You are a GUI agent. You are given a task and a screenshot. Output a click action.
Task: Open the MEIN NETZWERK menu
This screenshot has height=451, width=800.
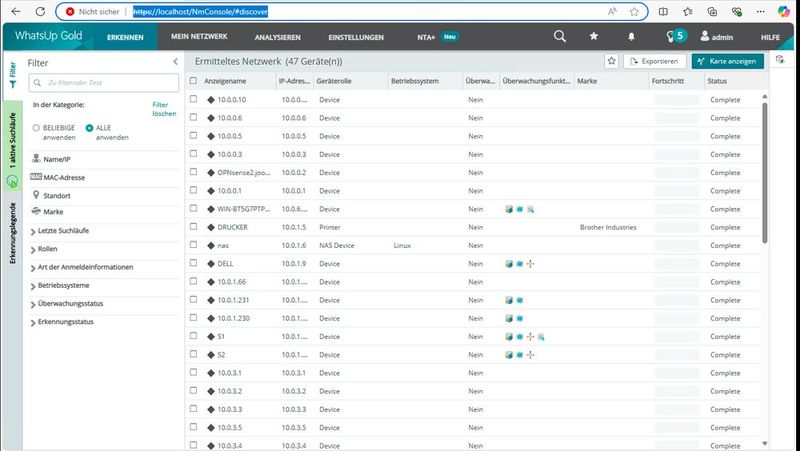(200, 36)
